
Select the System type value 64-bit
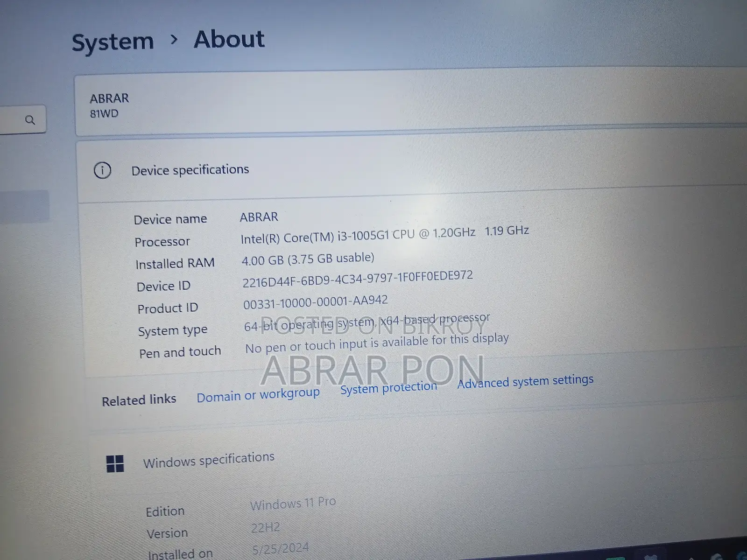367,322
